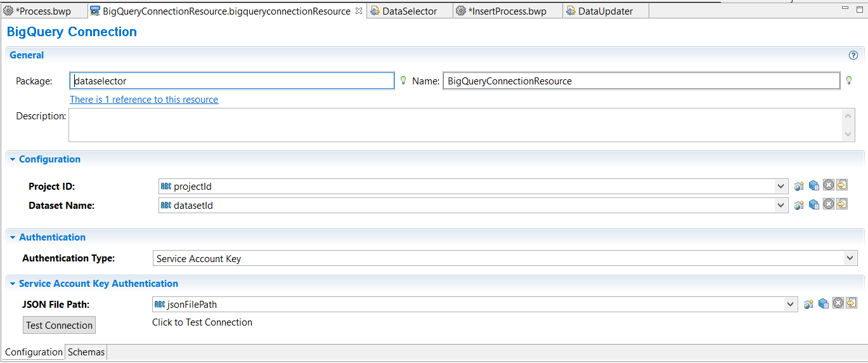The image size is (868, 363).
Task: Click the gear icon on the *Process.bwp tab
Action: coord(9,11)
